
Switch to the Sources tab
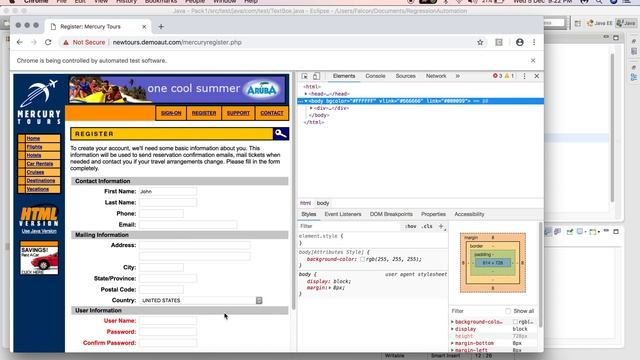tap(405, 76)
